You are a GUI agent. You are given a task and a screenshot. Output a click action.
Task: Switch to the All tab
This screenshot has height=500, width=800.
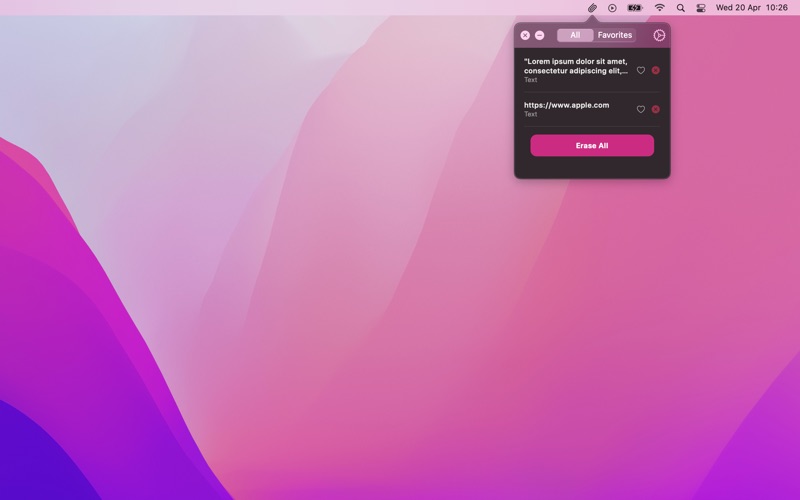point(575,35)
